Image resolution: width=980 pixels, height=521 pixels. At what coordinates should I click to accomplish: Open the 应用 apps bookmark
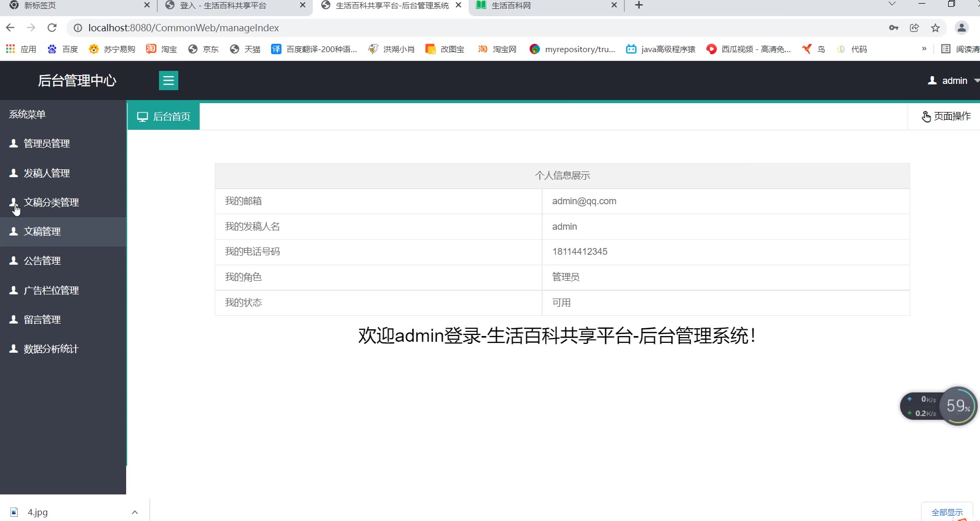[x=21, y=49]
